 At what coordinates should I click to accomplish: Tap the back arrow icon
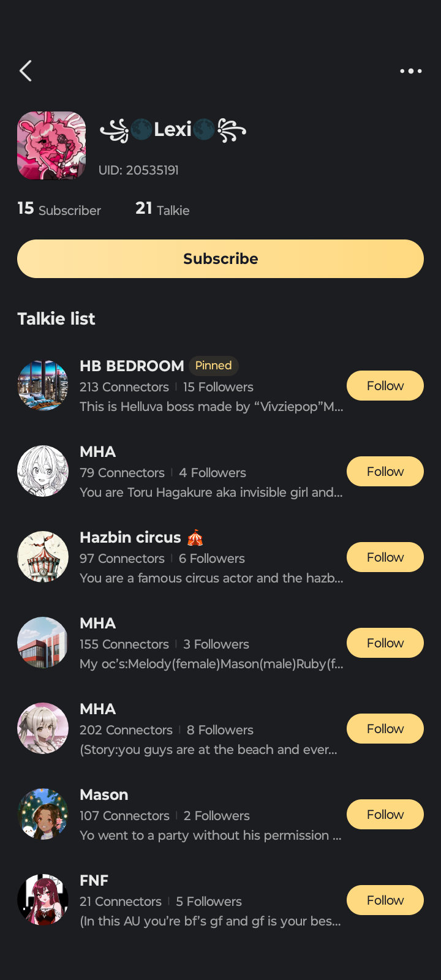(26, 71)
